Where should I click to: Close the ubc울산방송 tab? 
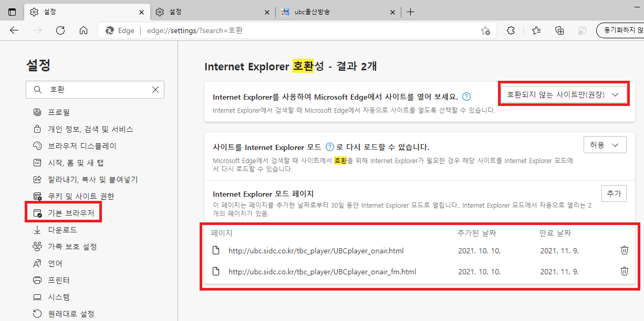(392, 12)
